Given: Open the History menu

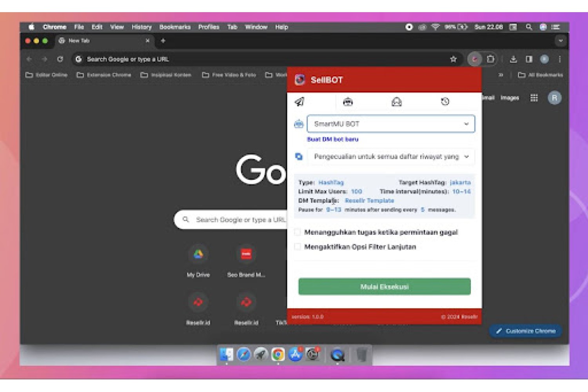Looking at the screenshot, I should click(x=142, y=27).
